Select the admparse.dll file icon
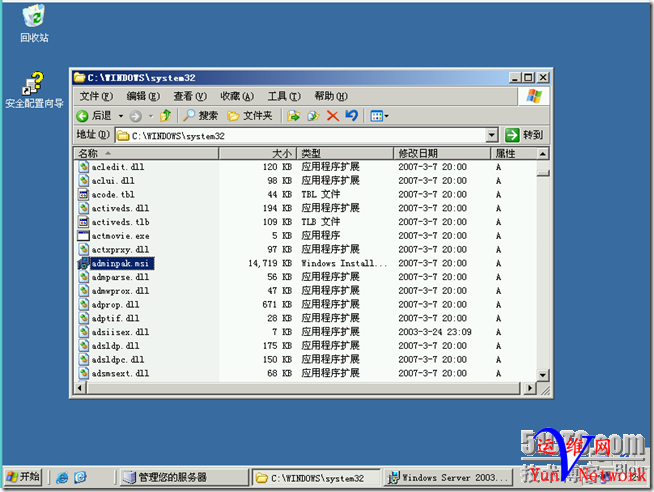This screenshot has width=654, height=492. pos(83,277)
